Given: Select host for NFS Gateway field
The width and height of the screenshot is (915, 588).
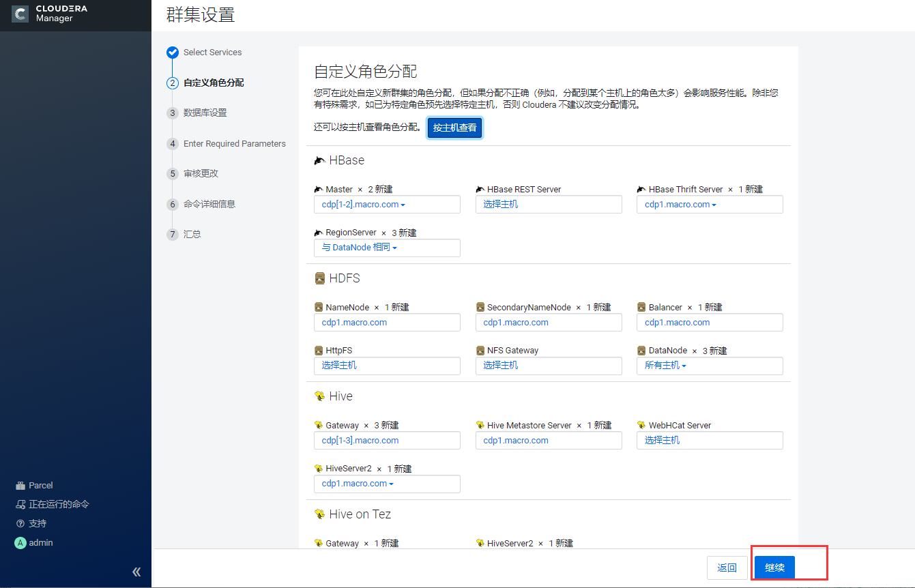Looking at the screenshot, I should click(549, 366).
